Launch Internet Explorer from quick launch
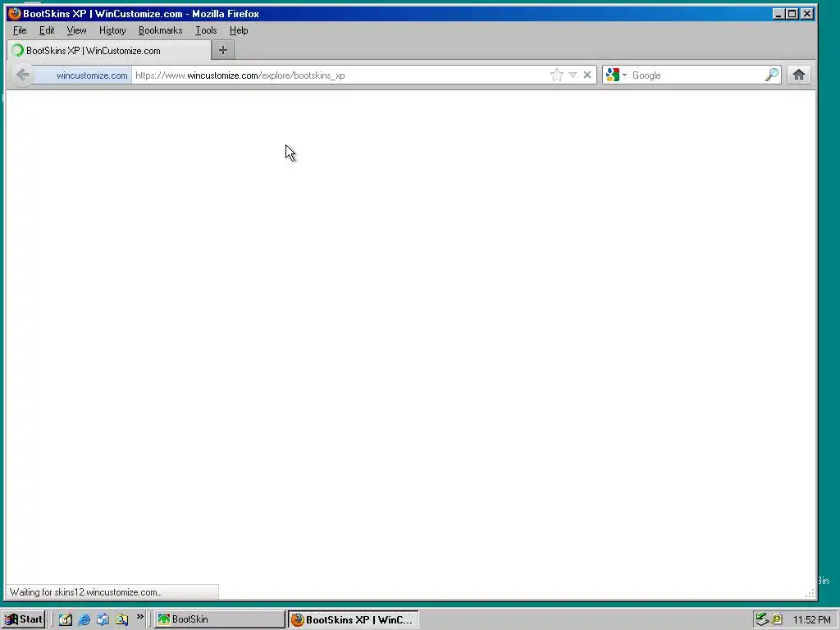Viewport: 840px width, 630px height. [84, 619]
